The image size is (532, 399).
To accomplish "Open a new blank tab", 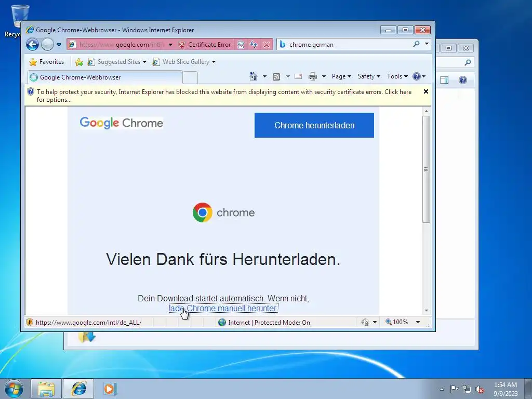I will coord(190,78).
